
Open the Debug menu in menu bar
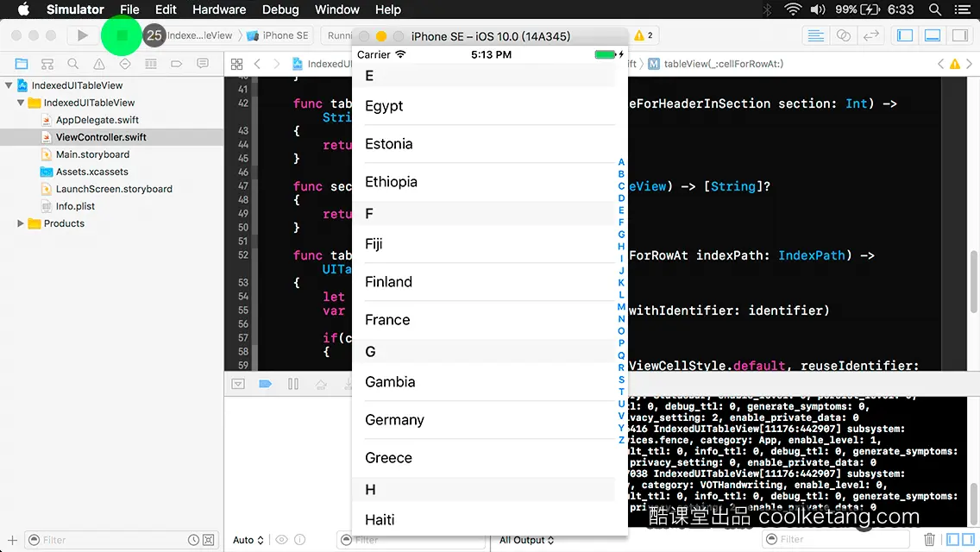[280, 9]
